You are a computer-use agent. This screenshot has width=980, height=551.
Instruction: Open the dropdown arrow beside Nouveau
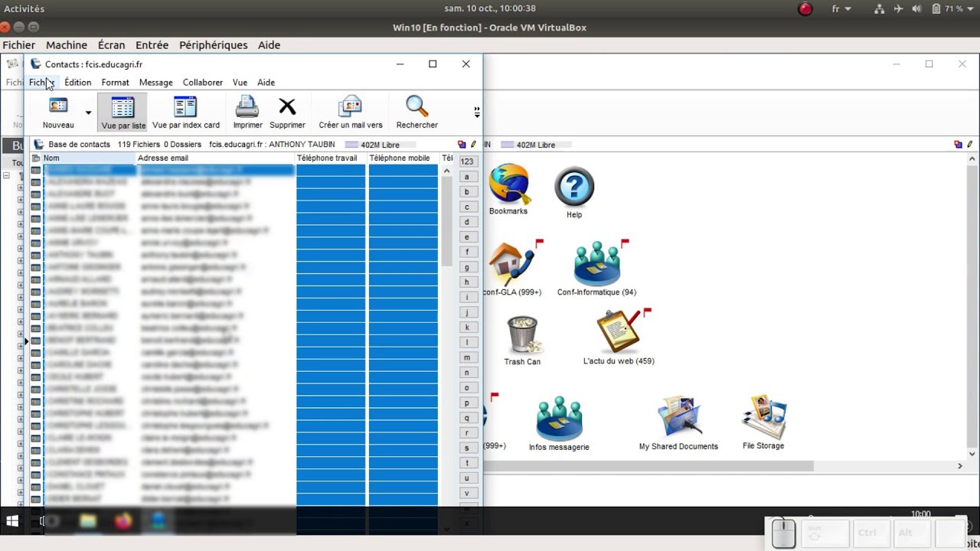coord(88,113)
